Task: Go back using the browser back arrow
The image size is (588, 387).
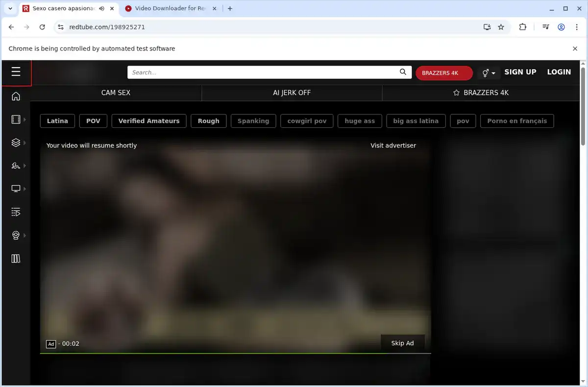Action: pos(11,27)
